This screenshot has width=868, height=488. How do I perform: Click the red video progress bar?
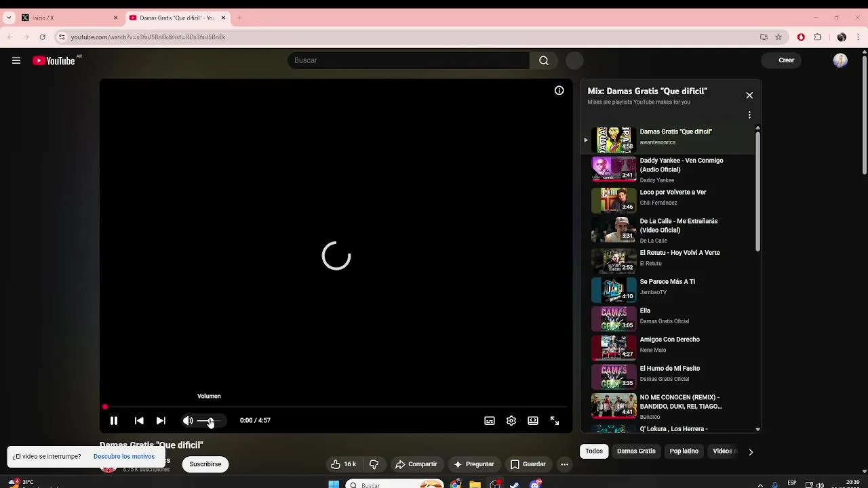336,407
